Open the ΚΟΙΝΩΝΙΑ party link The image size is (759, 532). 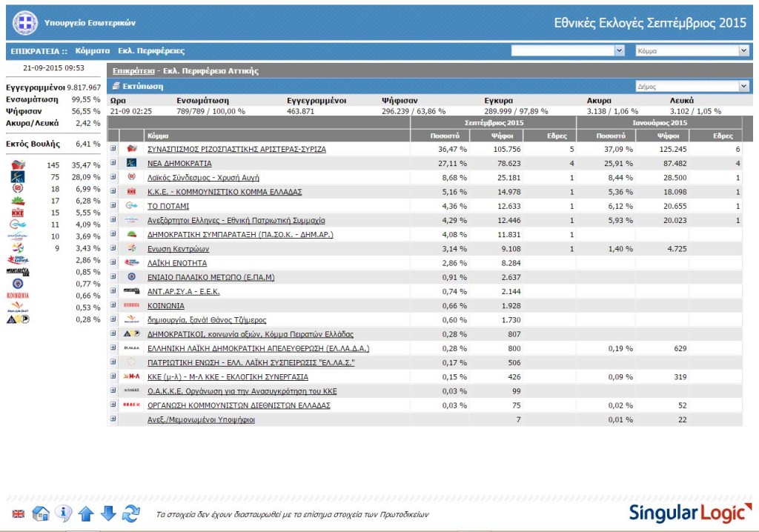pyautogui.click(x=166, y=306)
